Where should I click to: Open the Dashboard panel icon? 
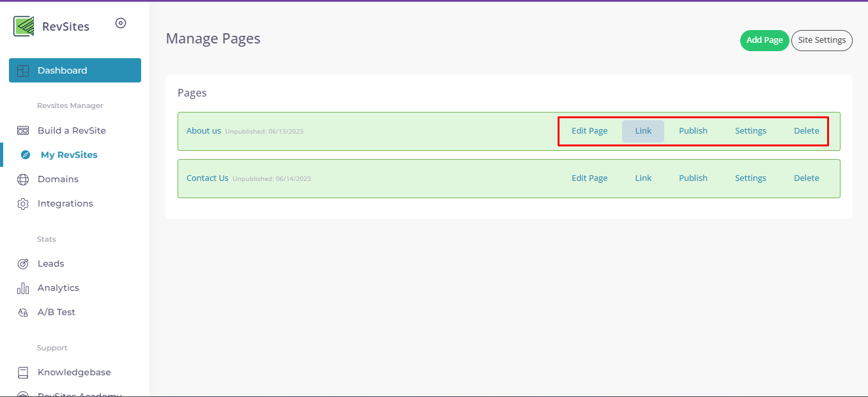click(x=24, y=70)
